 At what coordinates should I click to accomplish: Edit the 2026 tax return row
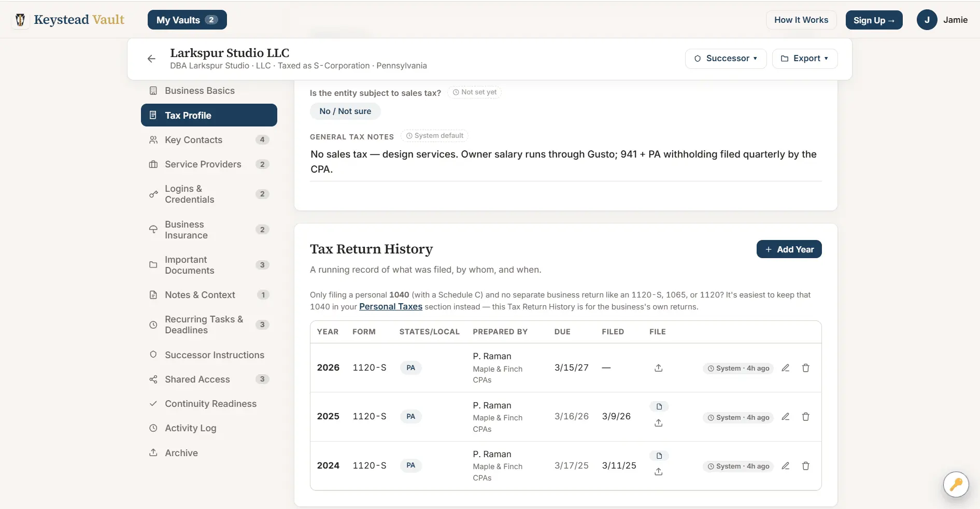point(786,368)
